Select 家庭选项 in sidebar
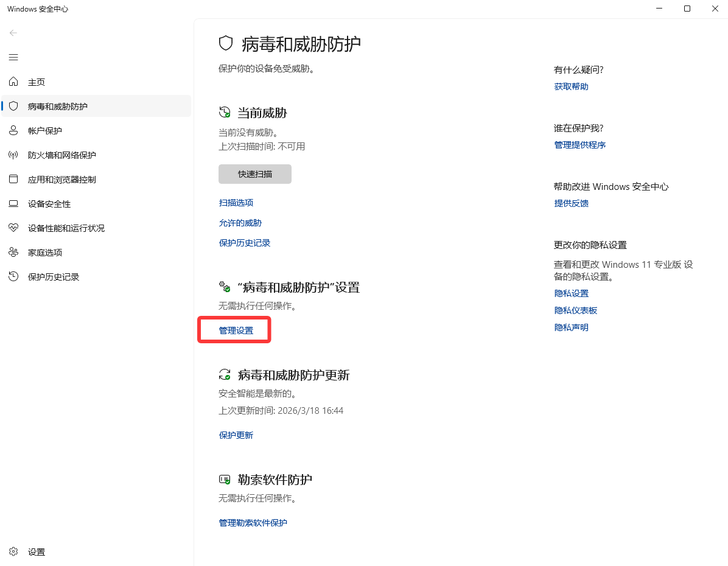 pos(96,252)
